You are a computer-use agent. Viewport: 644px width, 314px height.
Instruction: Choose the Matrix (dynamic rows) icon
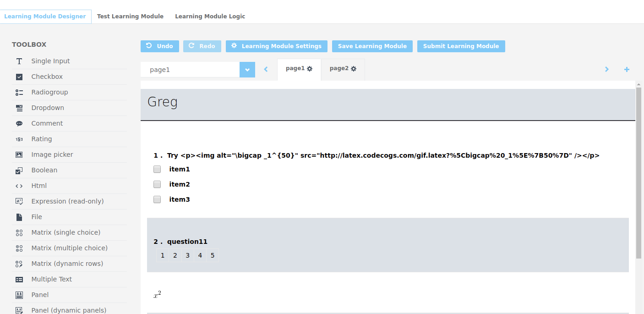(19, 264)
